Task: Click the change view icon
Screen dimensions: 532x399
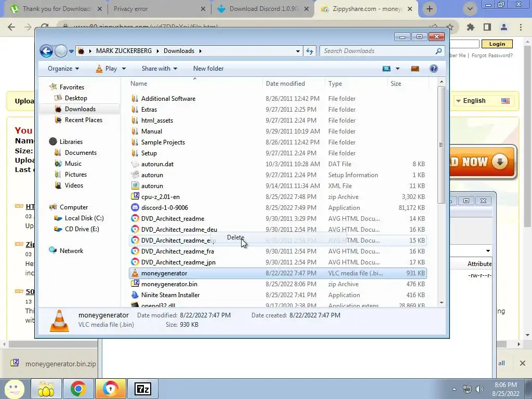Action: click(x=387, y=69)
